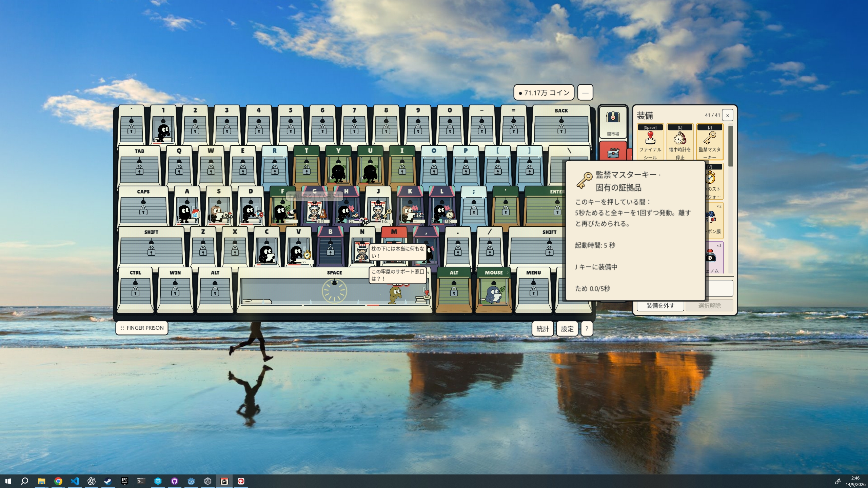This screenshot has width=868, height=488.
Task: Select the ファイナルシール stamp item
Action: pyautogui.click(x=650, y=142)
